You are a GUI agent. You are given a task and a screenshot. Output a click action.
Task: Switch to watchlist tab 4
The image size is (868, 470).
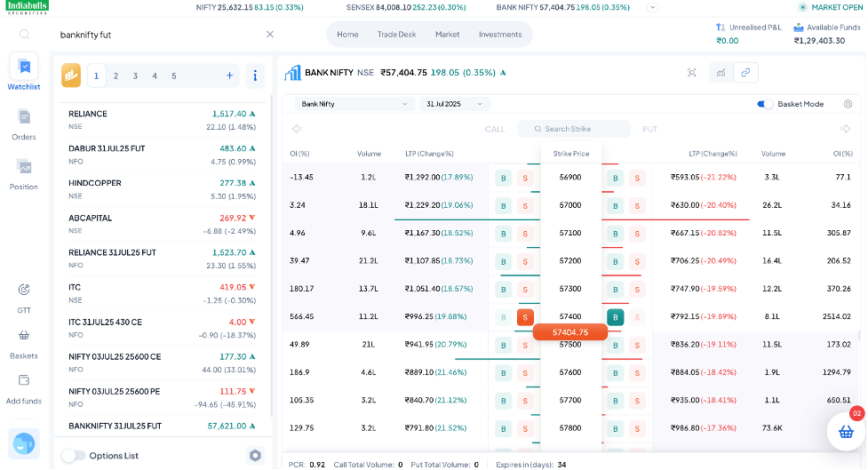click(x=155, y=76)
